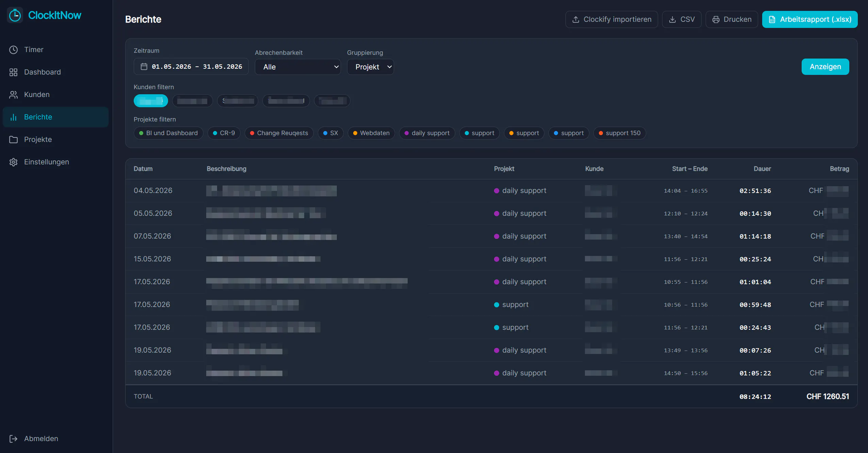Toggle the SX project filter
This screenshot has height=453, width=868.
pos(330,133)
